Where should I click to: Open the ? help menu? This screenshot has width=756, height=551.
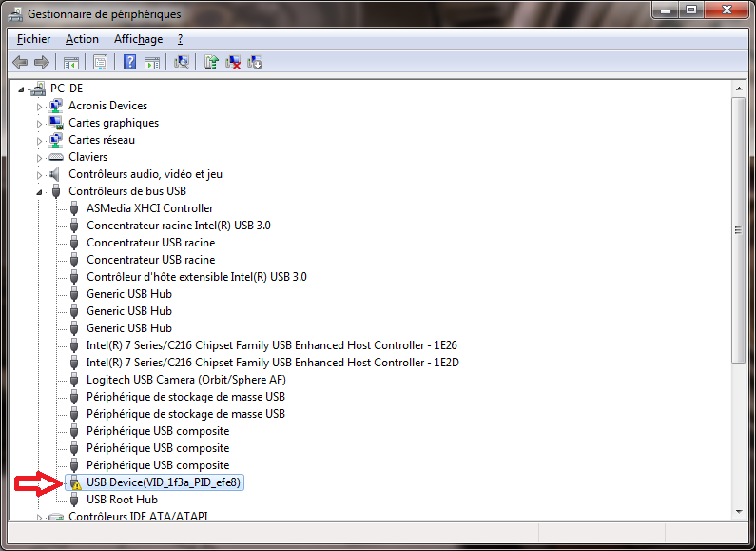pos(181,39)
